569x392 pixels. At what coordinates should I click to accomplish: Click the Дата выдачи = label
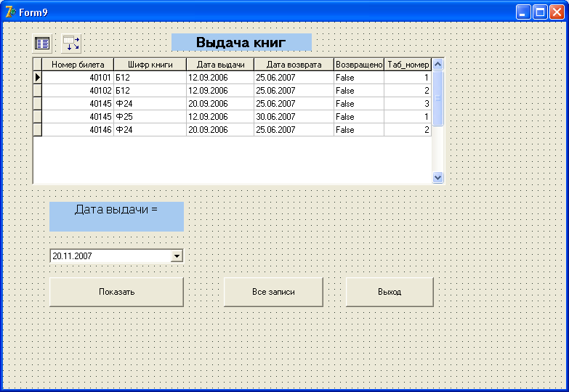pyautogui.click(x=116, y=216)
